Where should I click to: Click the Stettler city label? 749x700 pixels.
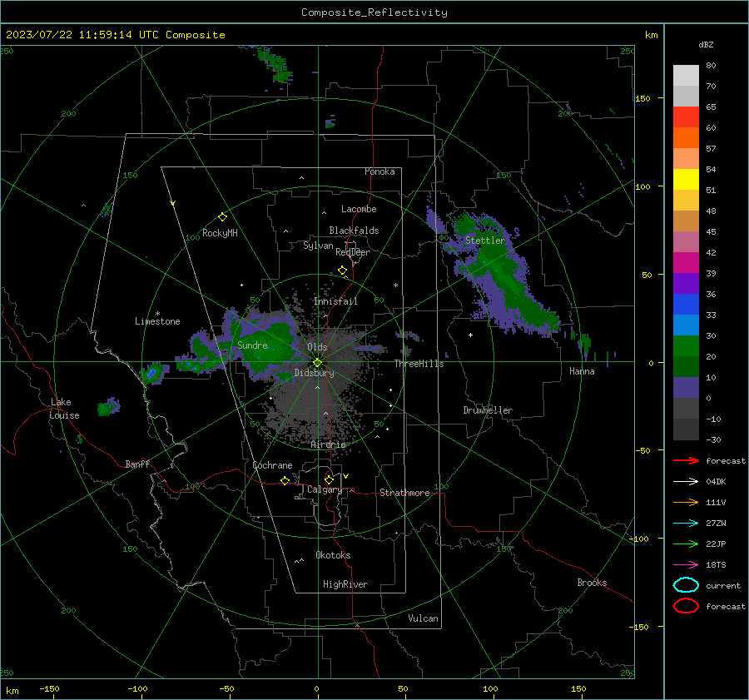485,241
